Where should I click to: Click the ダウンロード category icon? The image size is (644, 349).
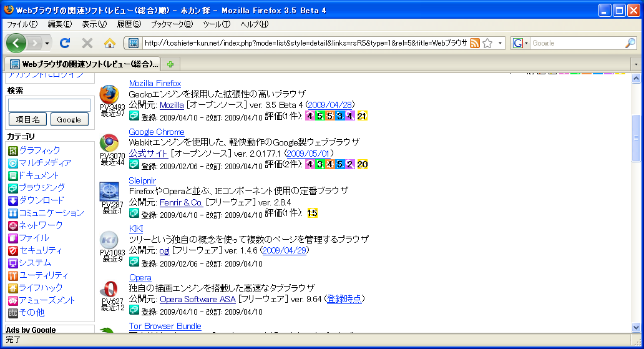click(12, 200)
